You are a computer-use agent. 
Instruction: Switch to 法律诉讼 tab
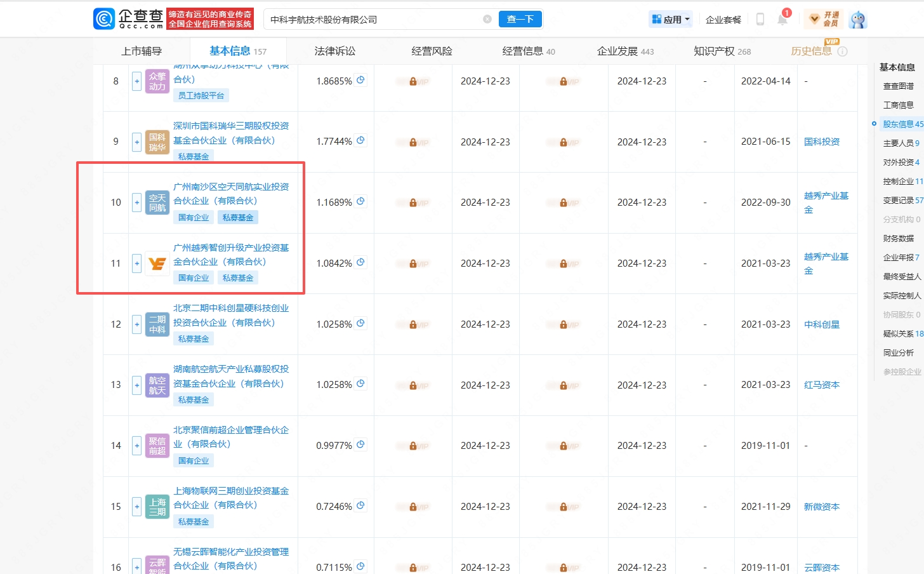[335, 51]
